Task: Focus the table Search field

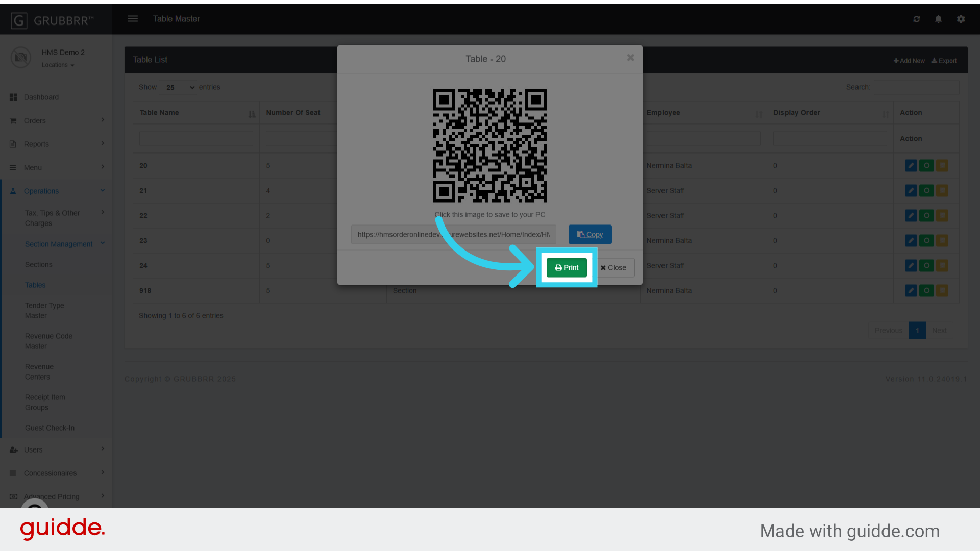Action: click(x=916, y=87)
